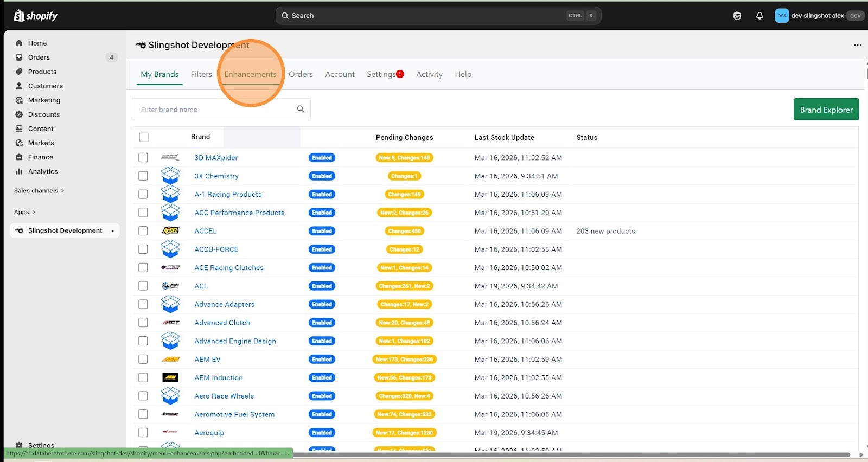Click the orders count badge 4
The width and height of the screenshot is (868, 462).
point(112,57)
